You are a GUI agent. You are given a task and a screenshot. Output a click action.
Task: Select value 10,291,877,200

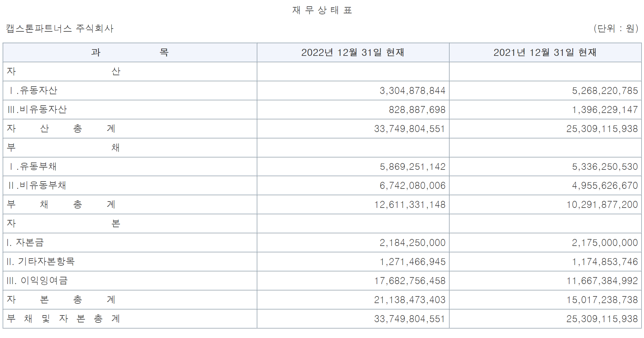[602, 205]
